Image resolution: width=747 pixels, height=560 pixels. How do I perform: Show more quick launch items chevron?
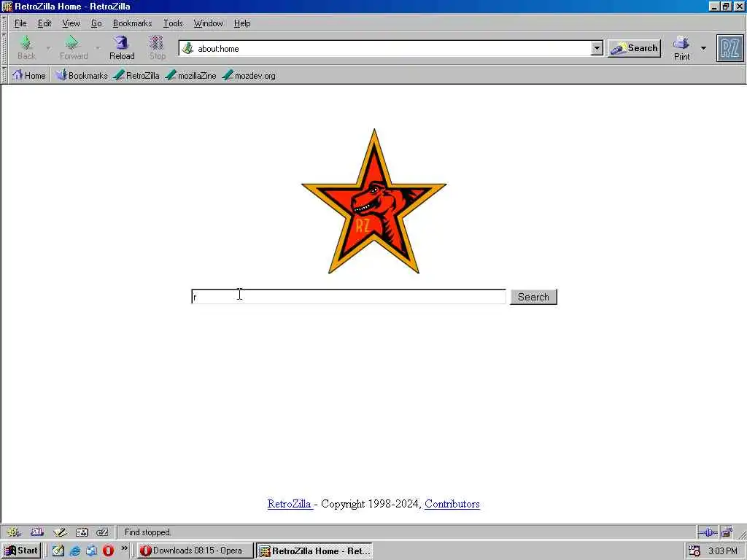124,548
